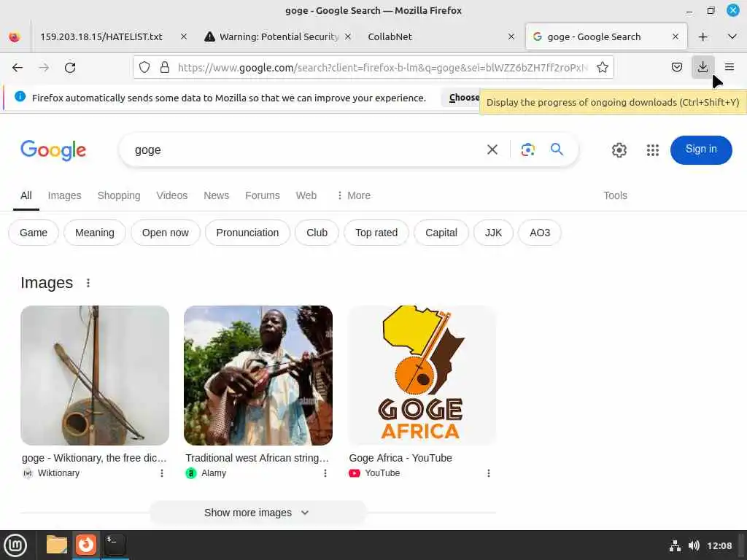
Task: Open the tracking protection shield icon
Action: [x=144, y=67]
